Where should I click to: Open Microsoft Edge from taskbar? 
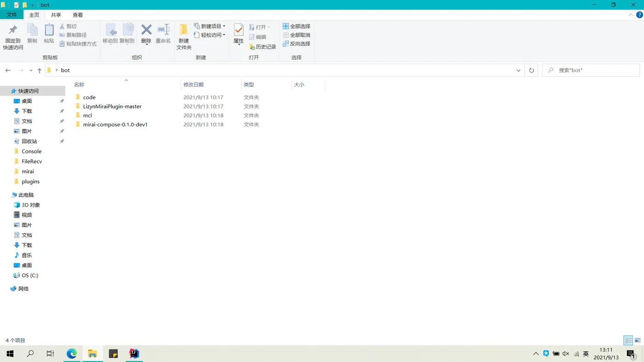(72, 354)
